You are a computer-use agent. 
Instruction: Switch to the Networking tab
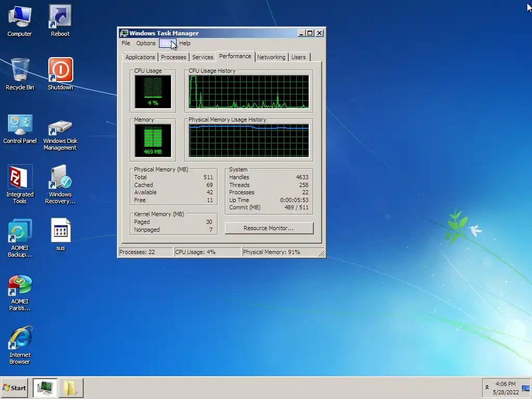click(271, 57)
